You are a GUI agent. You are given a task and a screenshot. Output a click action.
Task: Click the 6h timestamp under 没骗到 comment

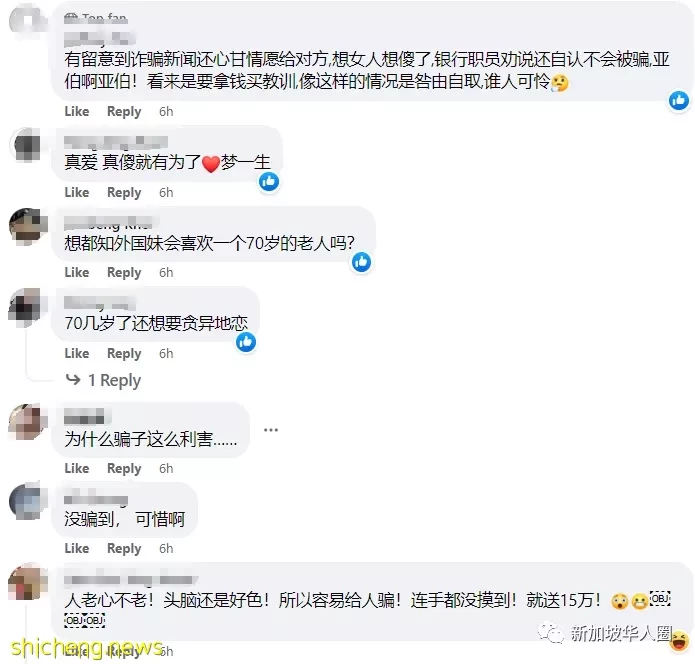166,549
